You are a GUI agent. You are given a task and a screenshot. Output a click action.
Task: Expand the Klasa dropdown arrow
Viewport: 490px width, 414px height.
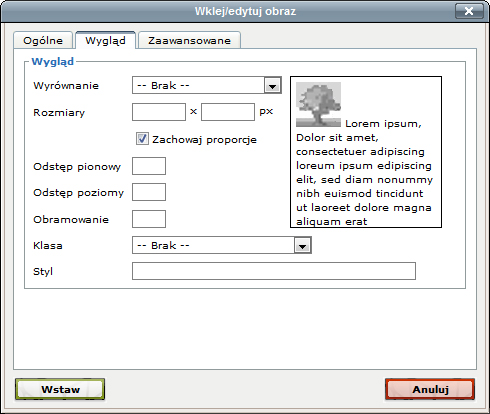(302, 246)
